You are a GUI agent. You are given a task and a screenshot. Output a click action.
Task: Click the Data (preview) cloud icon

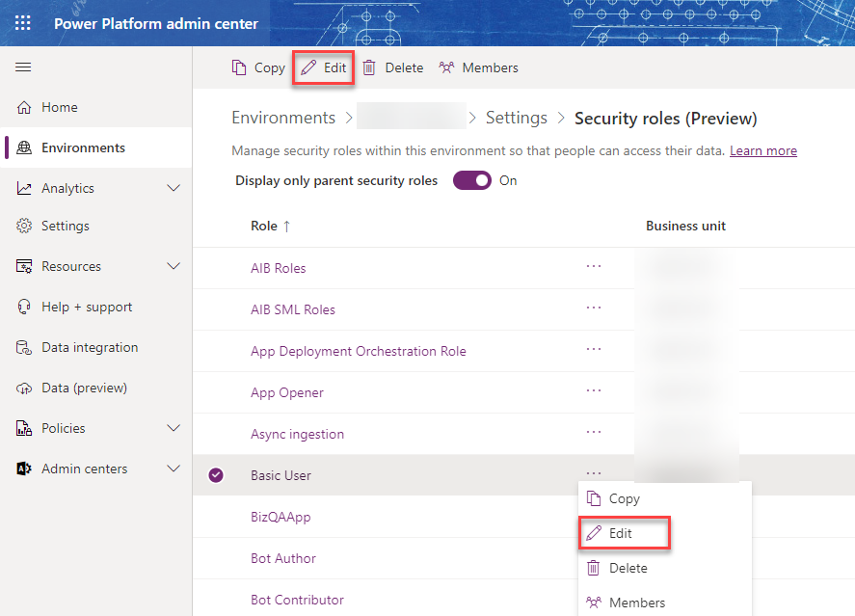24,388
